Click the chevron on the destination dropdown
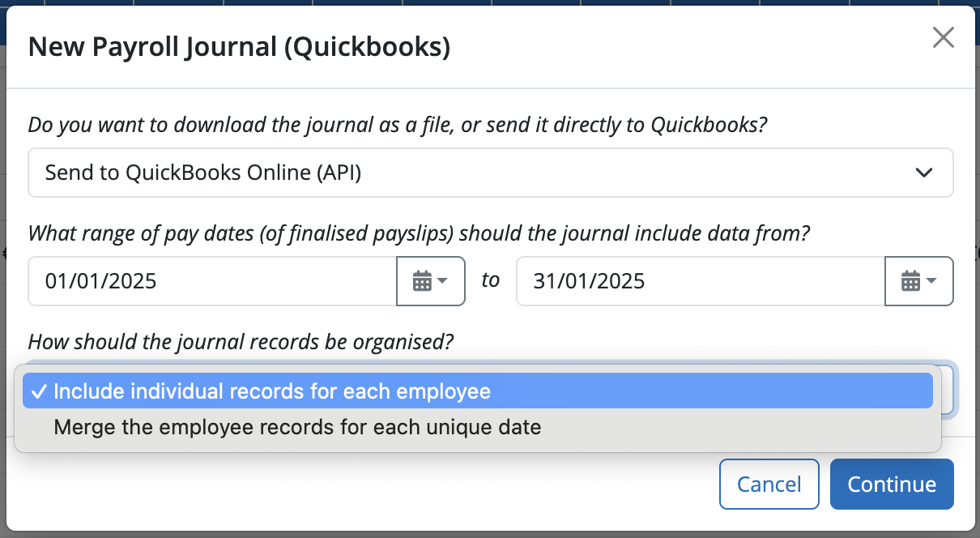 pos(924,173)
